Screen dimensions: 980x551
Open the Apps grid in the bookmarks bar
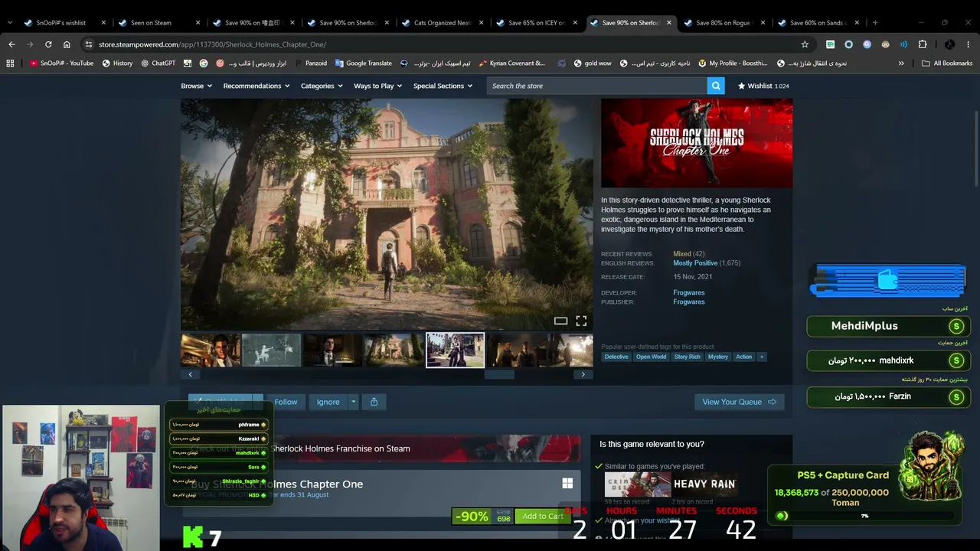click(10, 64)
